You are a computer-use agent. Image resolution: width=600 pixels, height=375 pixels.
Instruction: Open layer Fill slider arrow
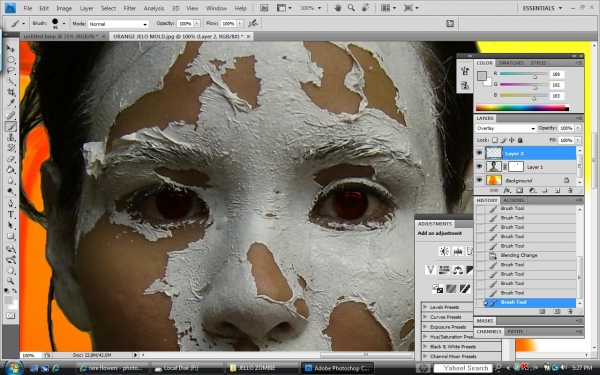(x=578, y=140)
